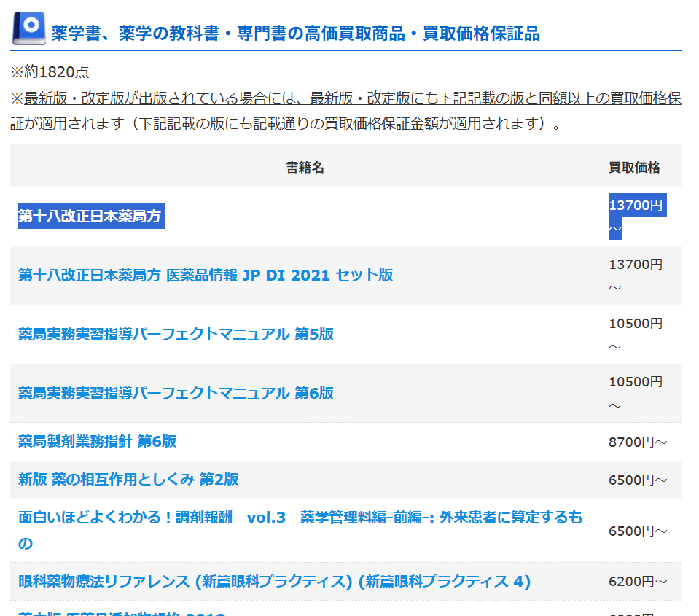Open 薬局実務実習指導パーフェクトマニュアル 第6版 link

176,394
